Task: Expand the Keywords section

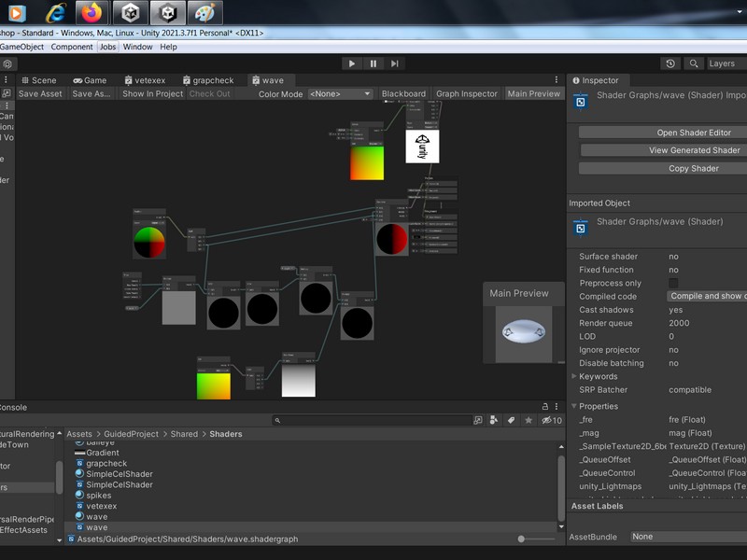Action: coord(598,376)
